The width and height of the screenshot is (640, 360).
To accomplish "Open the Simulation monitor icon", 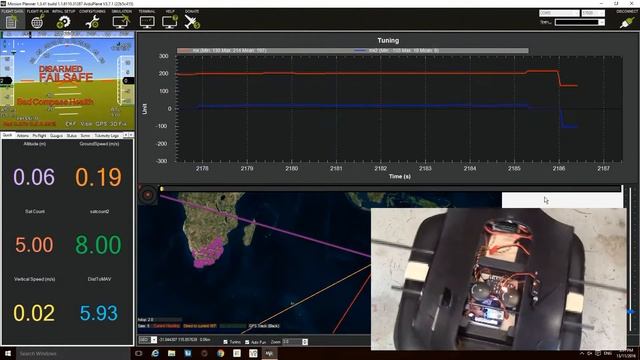I will 121,22.
